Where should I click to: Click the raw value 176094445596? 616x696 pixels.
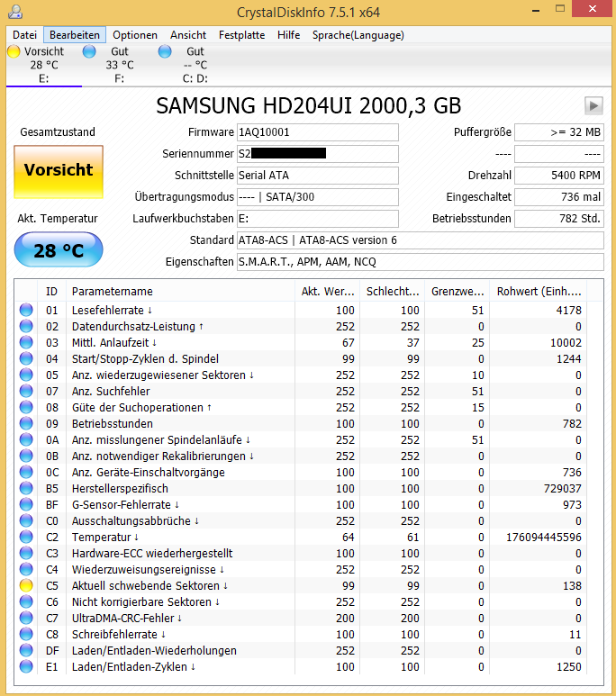544,538
